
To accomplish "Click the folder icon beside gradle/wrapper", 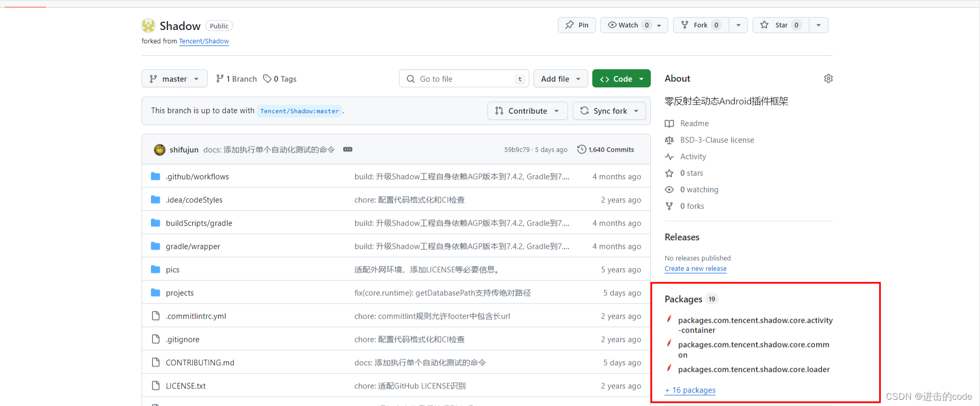I will pos(156,246).
